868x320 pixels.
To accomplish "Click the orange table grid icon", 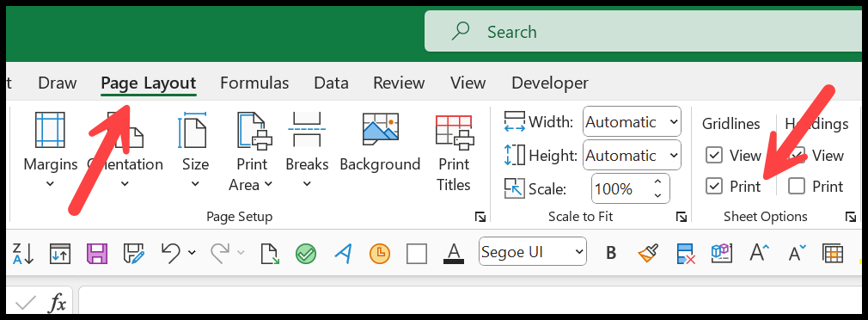I will [x=833, y=254].
